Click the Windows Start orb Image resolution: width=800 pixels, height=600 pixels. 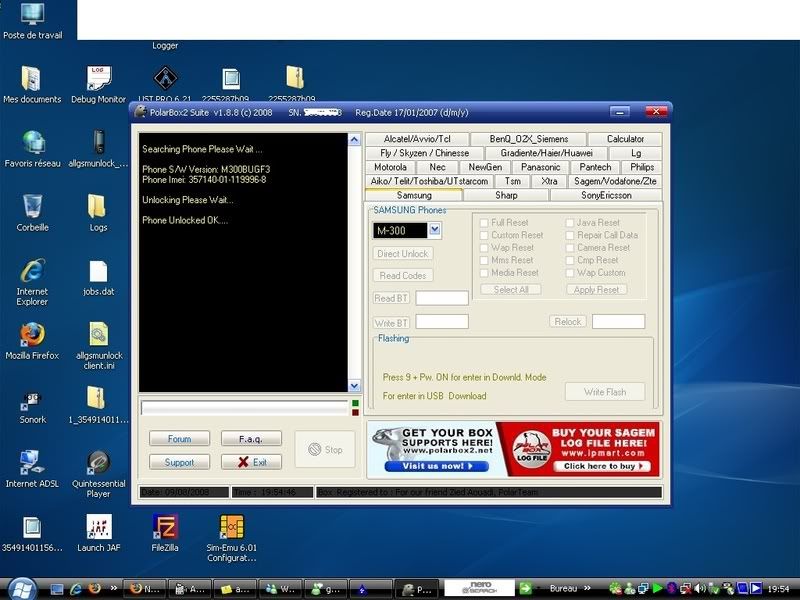tap(20, 588)
